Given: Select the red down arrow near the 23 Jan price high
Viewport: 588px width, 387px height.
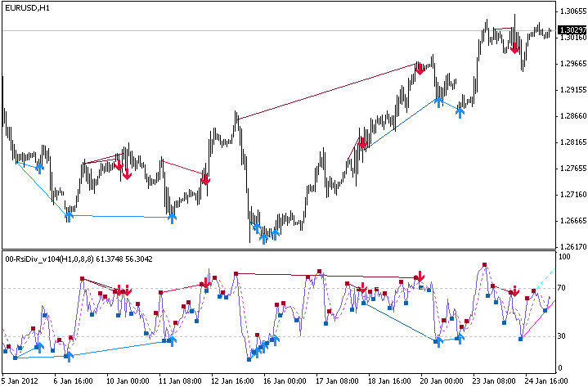Looking at the screenshot, I should tap(514, 47).
